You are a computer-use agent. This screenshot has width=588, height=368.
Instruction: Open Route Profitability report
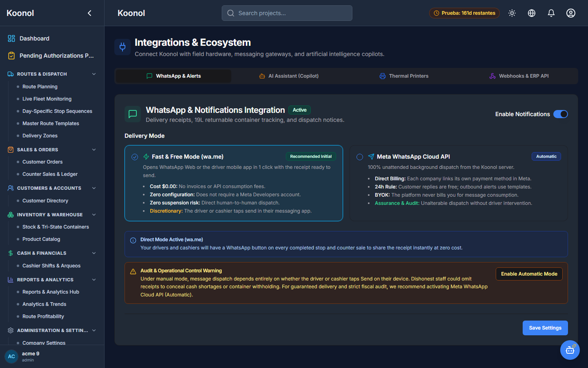43,316
